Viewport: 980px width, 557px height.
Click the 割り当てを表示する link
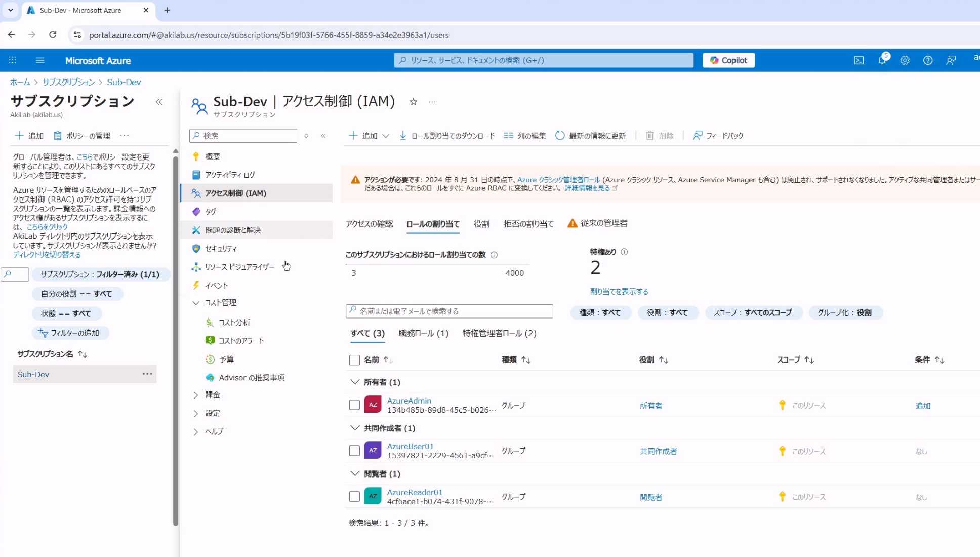[619, 292]
